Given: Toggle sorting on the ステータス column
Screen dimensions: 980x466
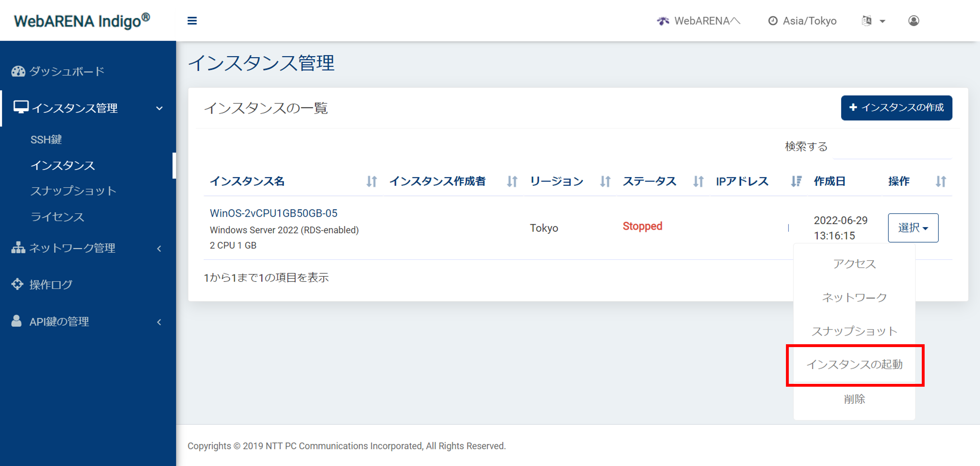Looking at the screenshot, I should tap(698, 182).
